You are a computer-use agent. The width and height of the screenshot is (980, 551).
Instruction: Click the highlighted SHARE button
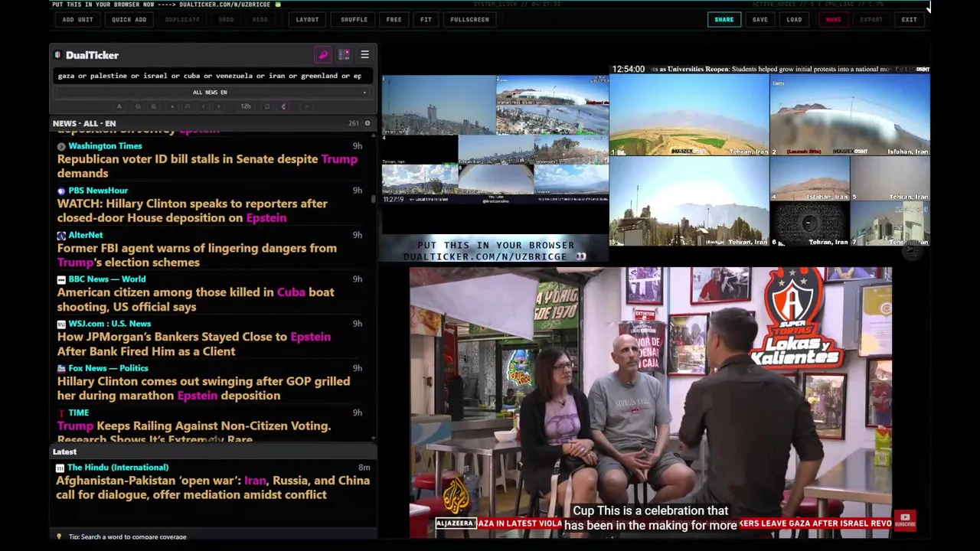coord(724,19)
